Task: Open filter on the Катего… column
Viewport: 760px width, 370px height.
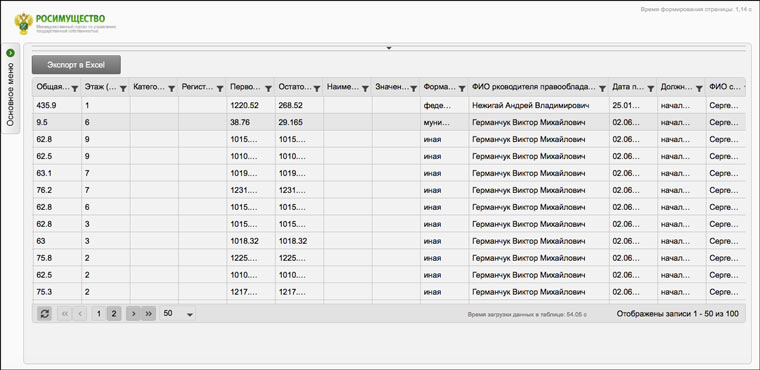Action: click(171, 89)
